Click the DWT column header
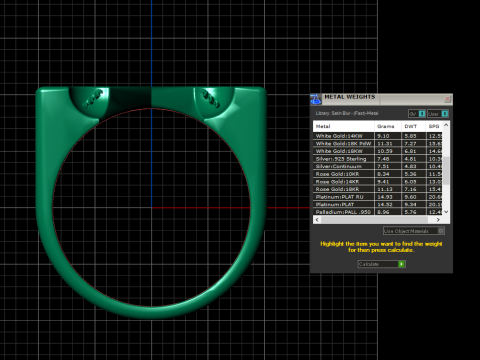 tap(413, 126)
